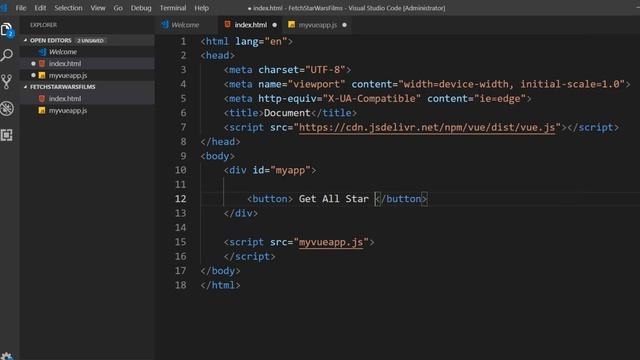Click the 'Document' title text
The height and width of the screenshot is (360, 640).
point(287,113)
